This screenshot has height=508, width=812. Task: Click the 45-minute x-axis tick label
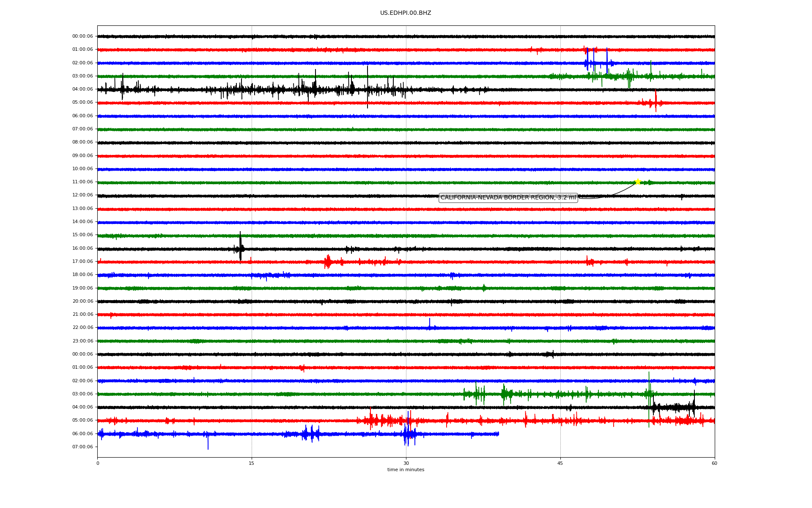(560, 463)
